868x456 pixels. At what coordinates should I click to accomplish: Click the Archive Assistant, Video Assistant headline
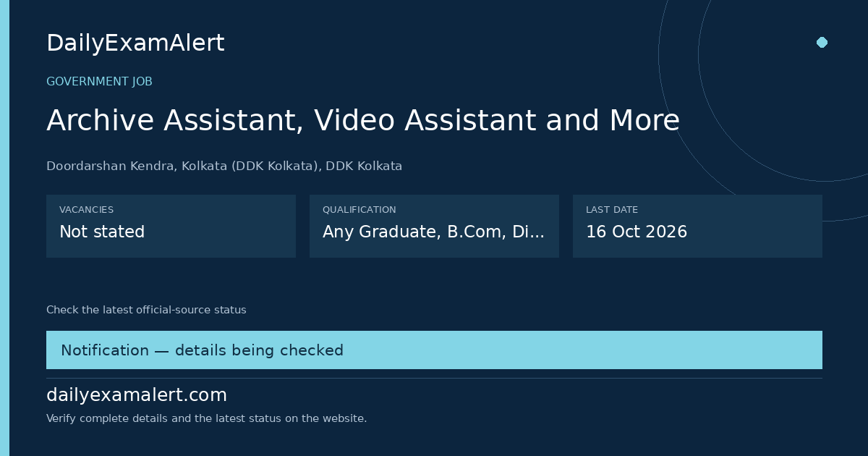pos(363,120)
